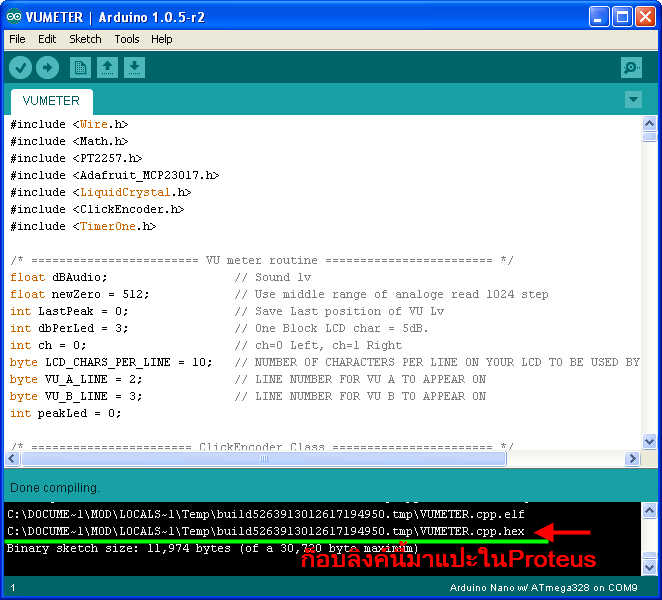662x600 pixels.
Task: Click the 'ch=0 Left, ch=1 Right' comment
Action: pyautogui.click(x=328, y=345)
